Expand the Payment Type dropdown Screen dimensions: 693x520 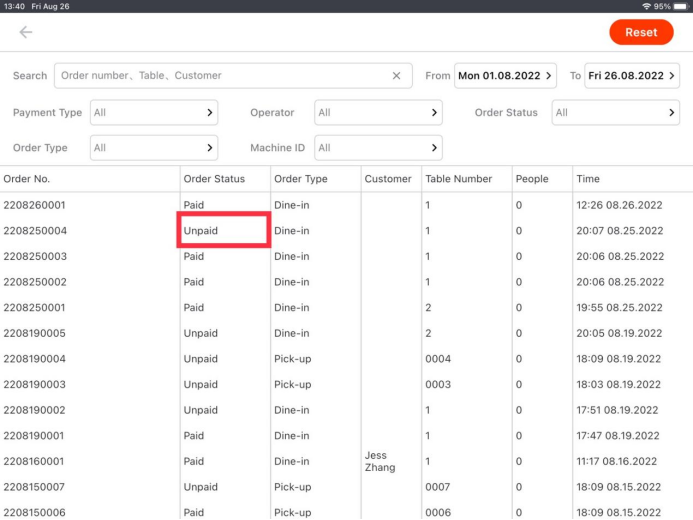[154, 113]
